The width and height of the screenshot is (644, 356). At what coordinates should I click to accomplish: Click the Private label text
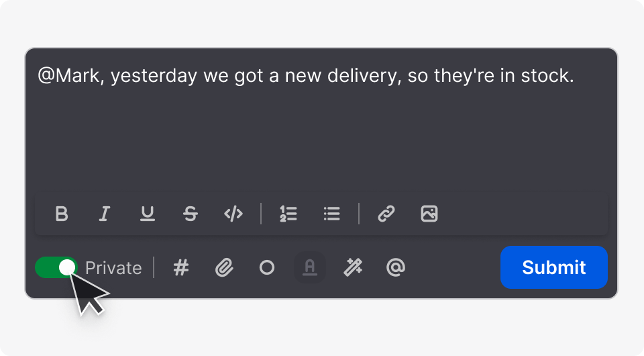[113, 268]
